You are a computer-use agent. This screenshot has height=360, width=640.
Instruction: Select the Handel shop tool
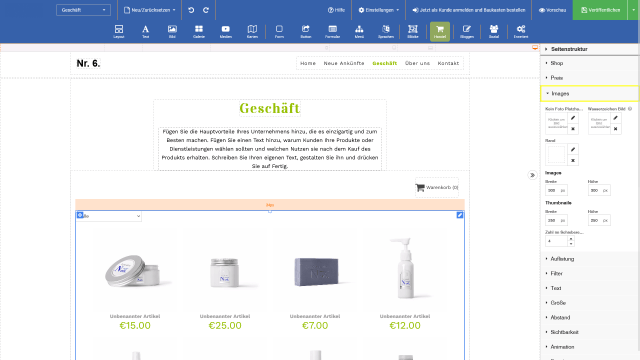click(x=440, y=31)
